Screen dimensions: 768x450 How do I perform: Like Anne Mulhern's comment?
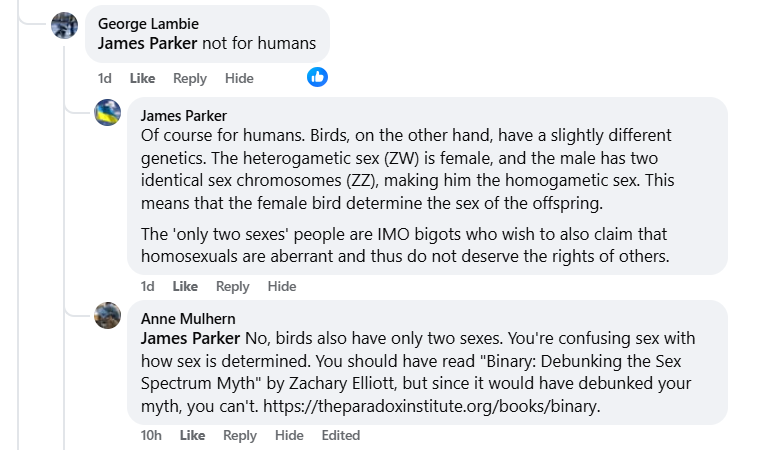click(x=192, y=435)
